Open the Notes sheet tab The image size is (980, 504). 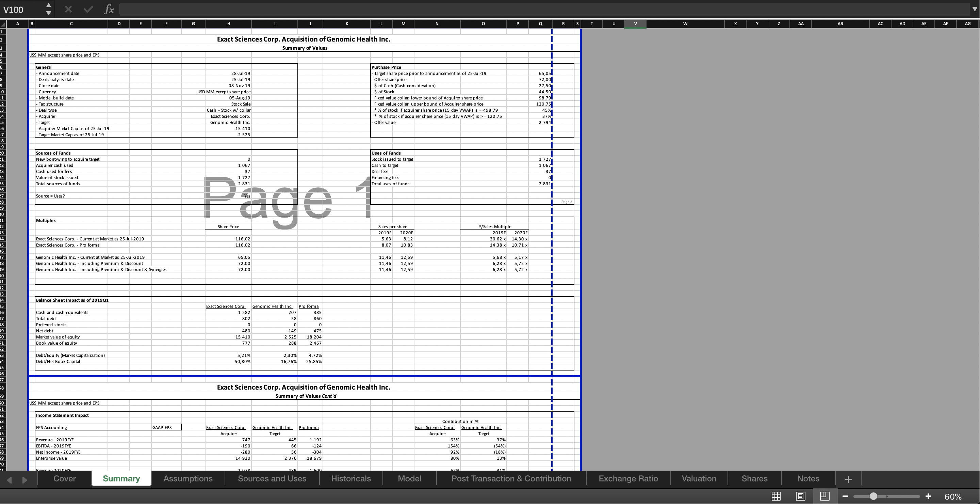pos(808,478)
